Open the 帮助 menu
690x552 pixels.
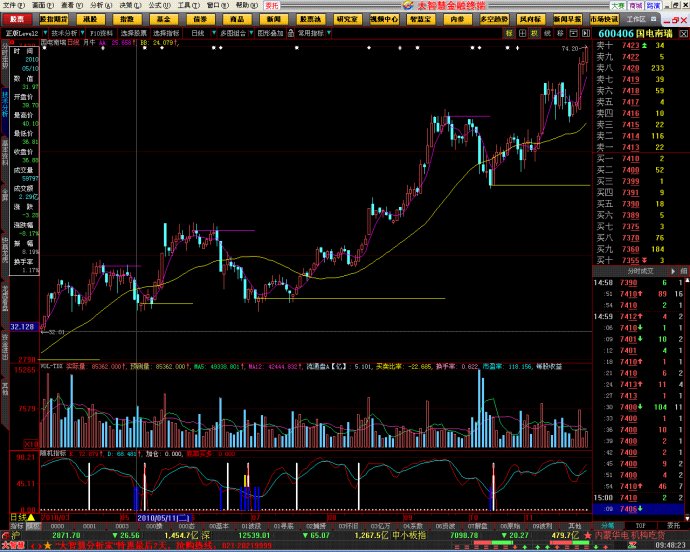pyautogui.click(x=246, y=5)
